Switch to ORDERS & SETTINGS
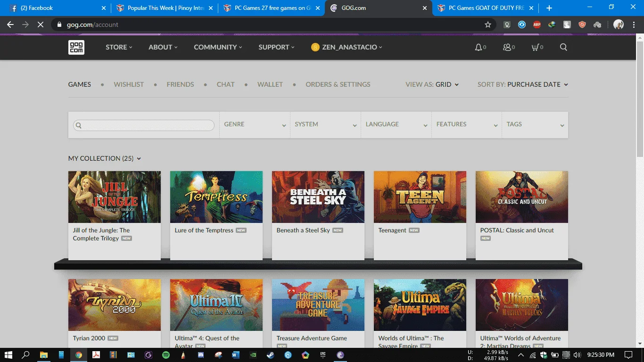 [338, 84]
